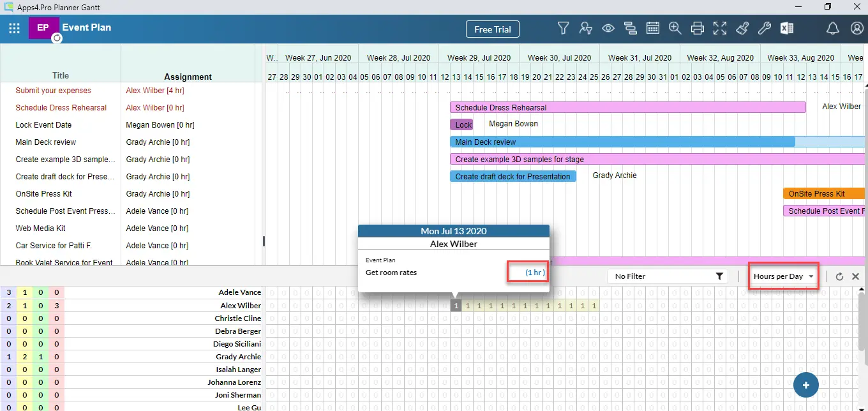
Task: Toggle full screen expand icon
Action: (720, 28)
